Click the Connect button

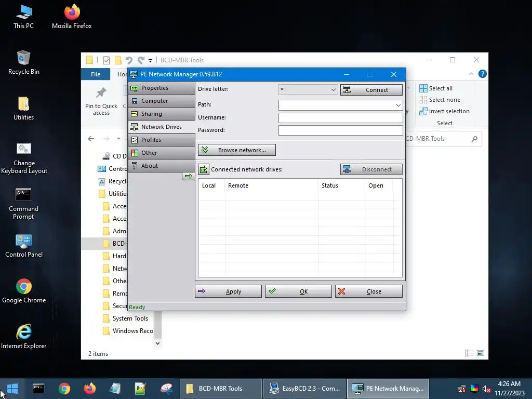(371, 89)
